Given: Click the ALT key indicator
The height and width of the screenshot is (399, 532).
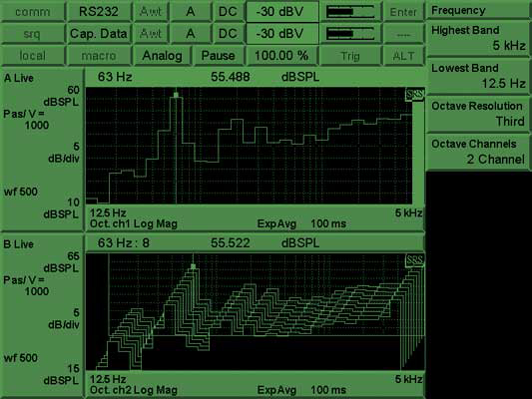Looking at the screenshot, I should [x=403, y=56].
